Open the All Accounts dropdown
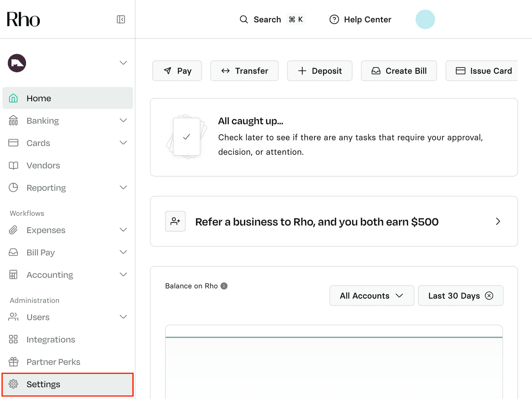The height and width of the screenshot is (399, 532). tap(371, 296)
